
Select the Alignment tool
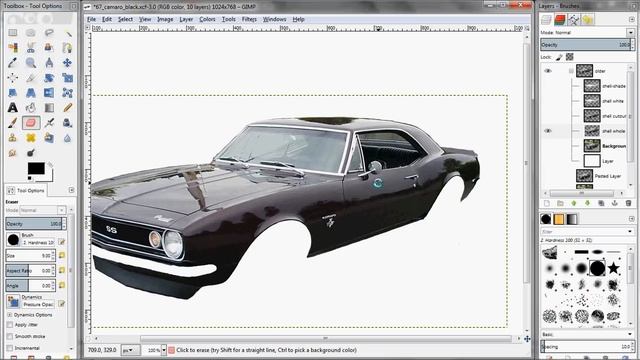(x=13, y=78)
